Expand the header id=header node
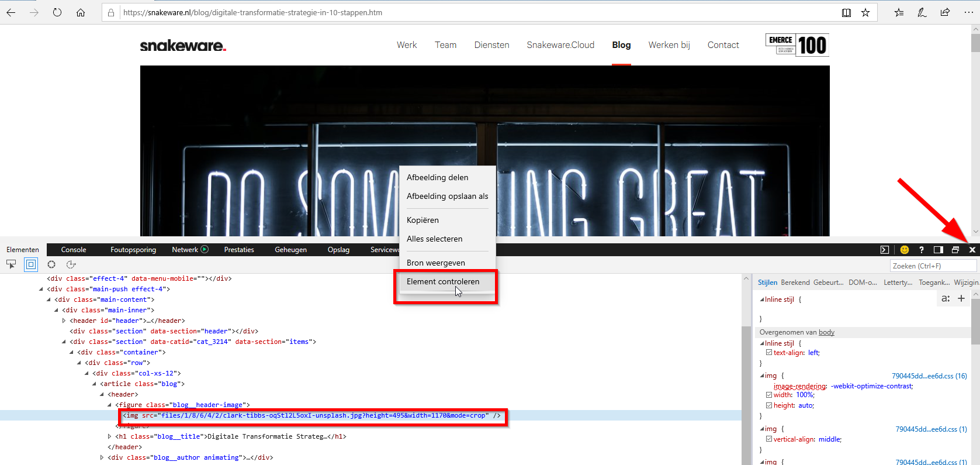980x465 pixels. [64, 321]
